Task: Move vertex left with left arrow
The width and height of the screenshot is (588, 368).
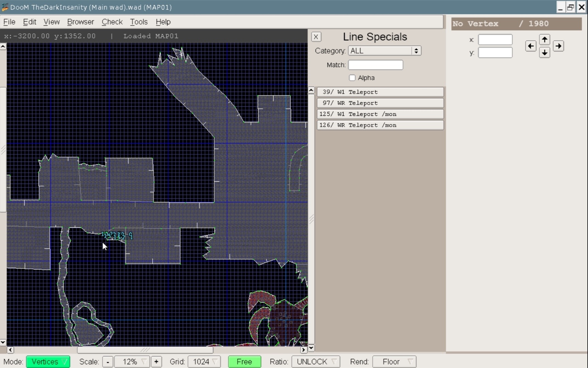Action: click(x=530, y=46)
